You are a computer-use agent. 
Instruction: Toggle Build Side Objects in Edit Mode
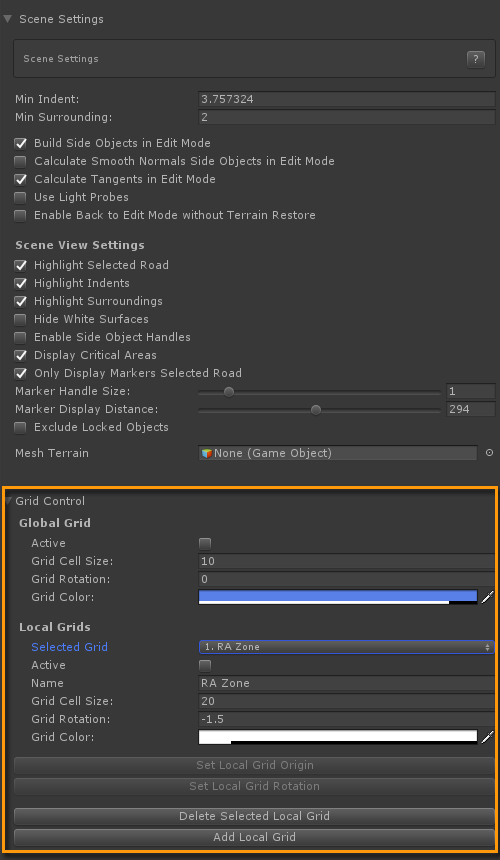coord(20,144)
